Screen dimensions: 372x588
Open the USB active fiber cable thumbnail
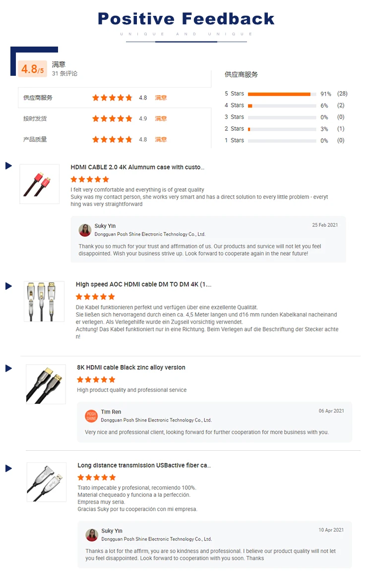pyautogui.click(x=47, y=482)
